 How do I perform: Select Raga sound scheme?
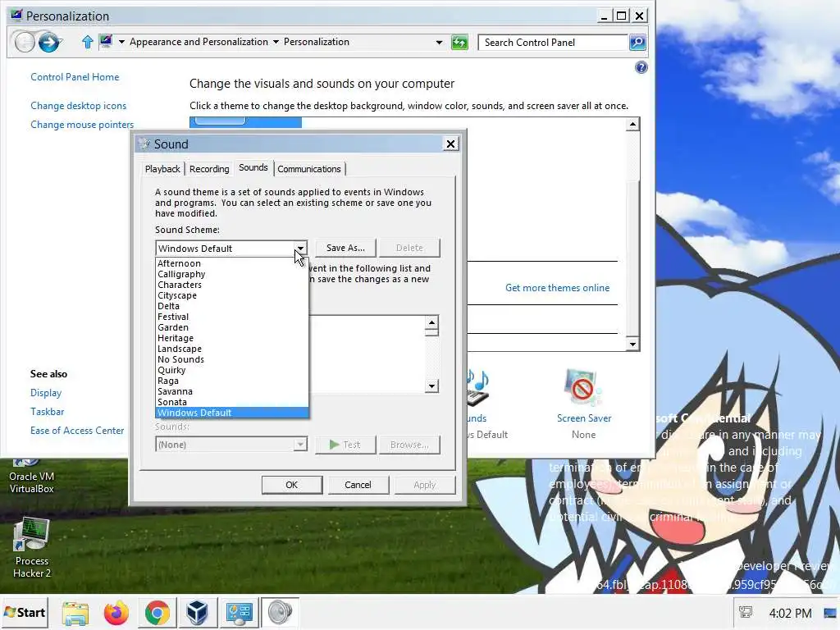[231, 381]
